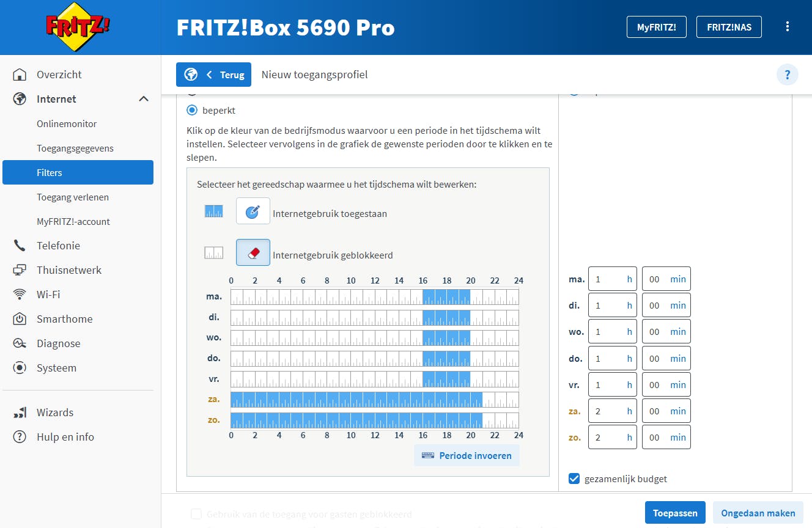Click the Thursday (do.) hours input field
Viewport: 812px width, 528px height.
point(613,359)
